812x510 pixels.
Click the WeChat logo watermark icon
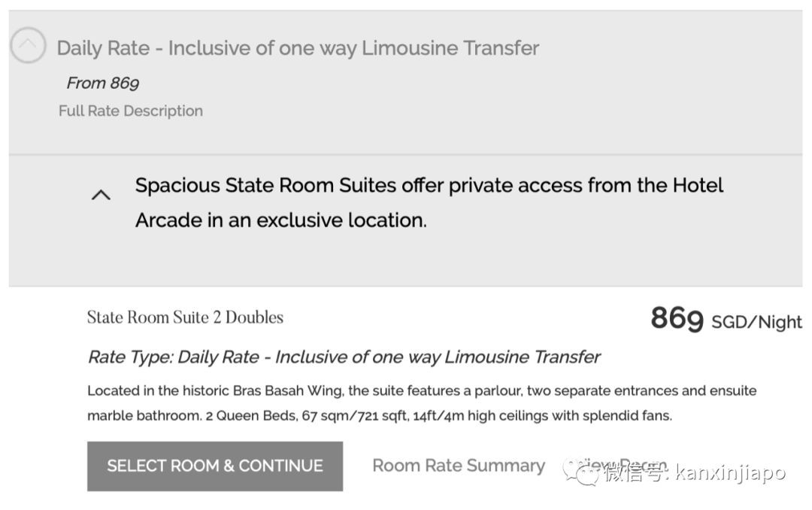583,472
